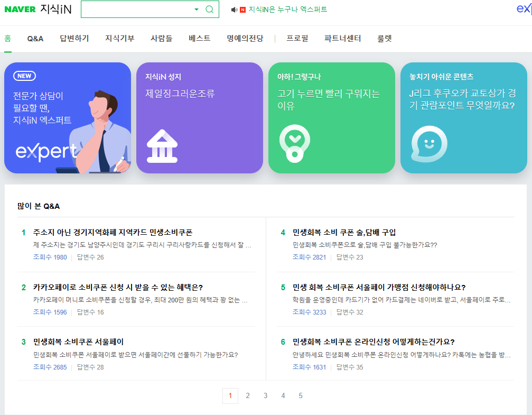Open question 주소지 아닌 경기지역화폐 지역카드 민생소비쿠폰

[113, 232]
